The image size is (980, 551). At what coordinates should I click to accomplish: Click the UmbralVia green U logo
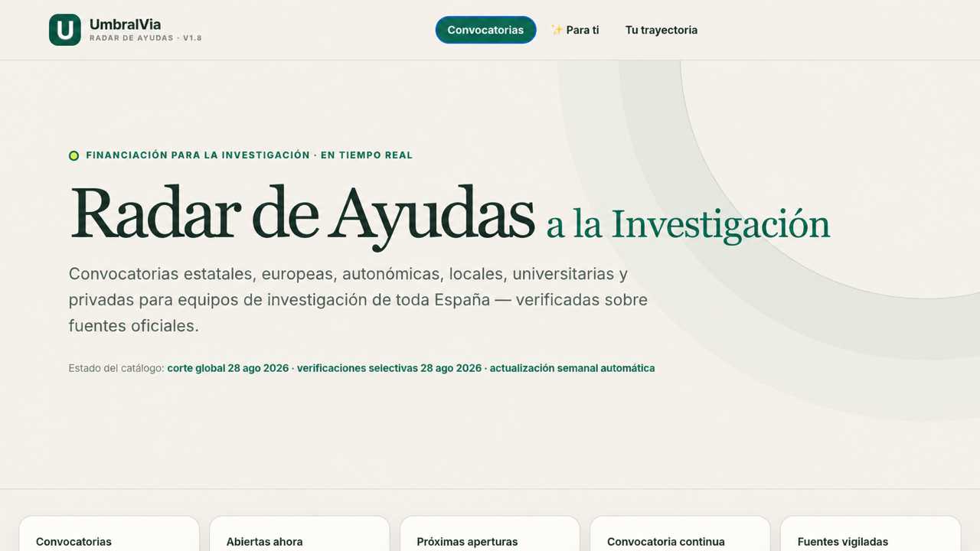(x=65, y=30)
